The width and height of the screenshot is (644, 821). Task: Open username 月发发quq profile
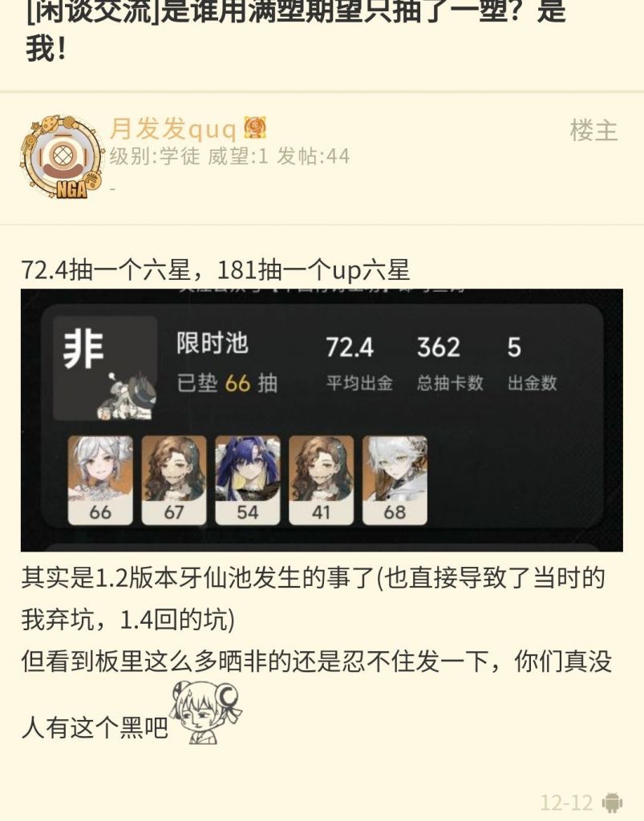click(x=173, y=128)
